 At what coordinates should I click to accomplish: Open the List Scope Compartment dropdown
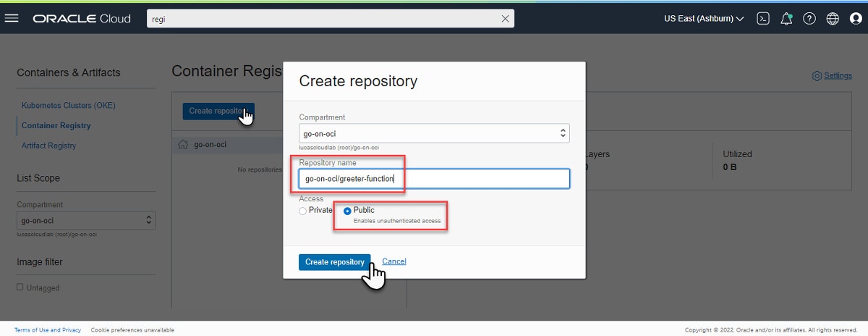pyautogui.click(x=85, y=220)
